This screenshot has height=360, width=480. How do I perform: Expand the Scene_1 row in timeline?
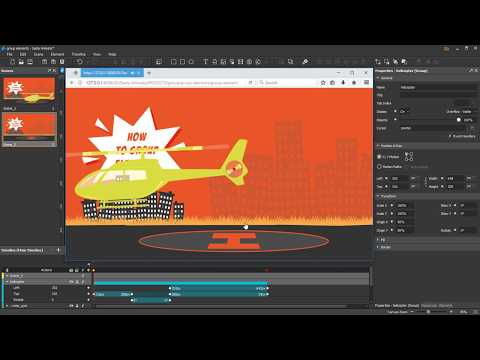pos(7,276)
